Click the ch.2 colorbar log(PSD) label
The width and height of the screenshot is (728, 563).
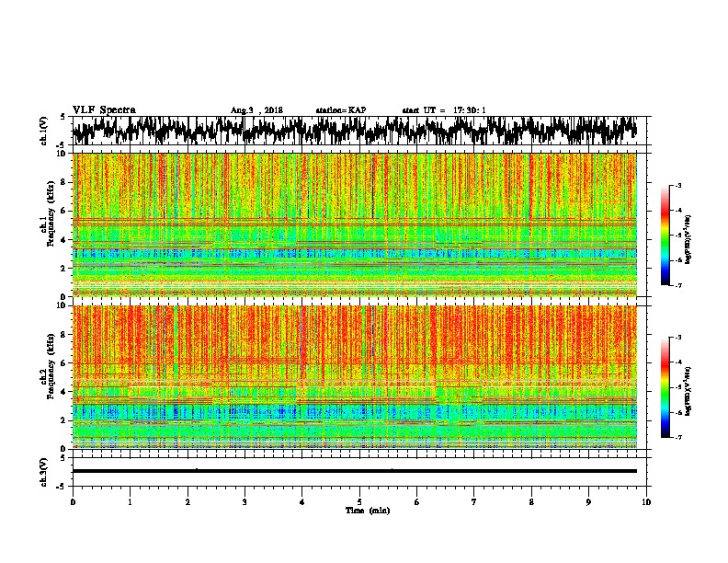[688, 391]
